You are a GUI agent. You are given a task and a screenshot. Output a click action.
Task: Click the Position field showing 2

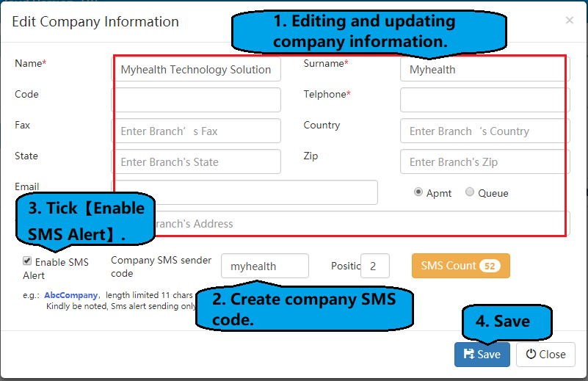374,266
